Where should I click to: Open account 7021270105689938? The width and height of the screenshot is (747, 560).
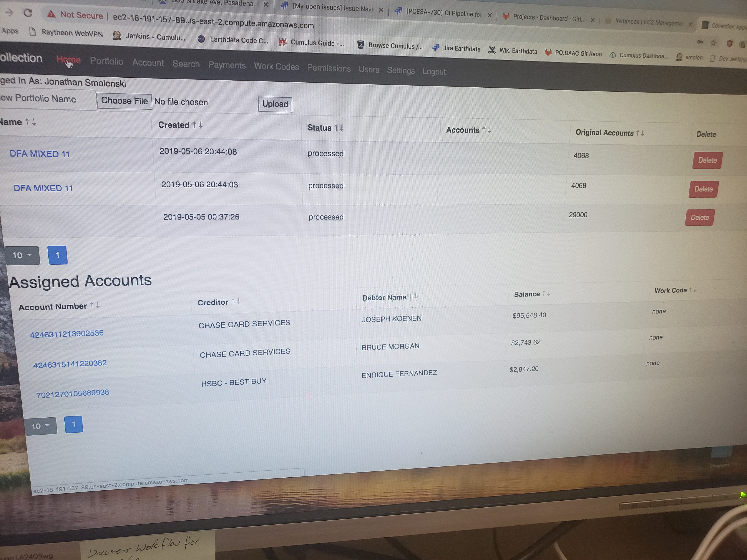73,394
